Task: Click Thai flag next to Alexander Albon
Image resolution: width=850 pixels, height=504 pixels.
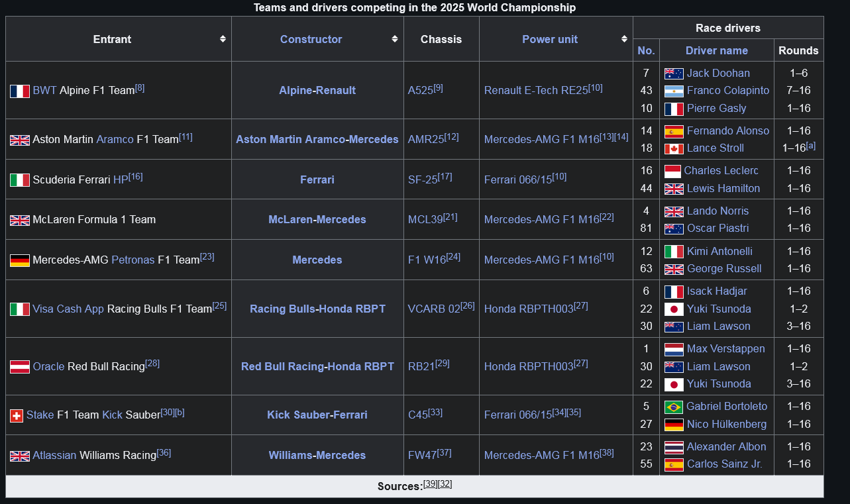Action: point(674,447)
